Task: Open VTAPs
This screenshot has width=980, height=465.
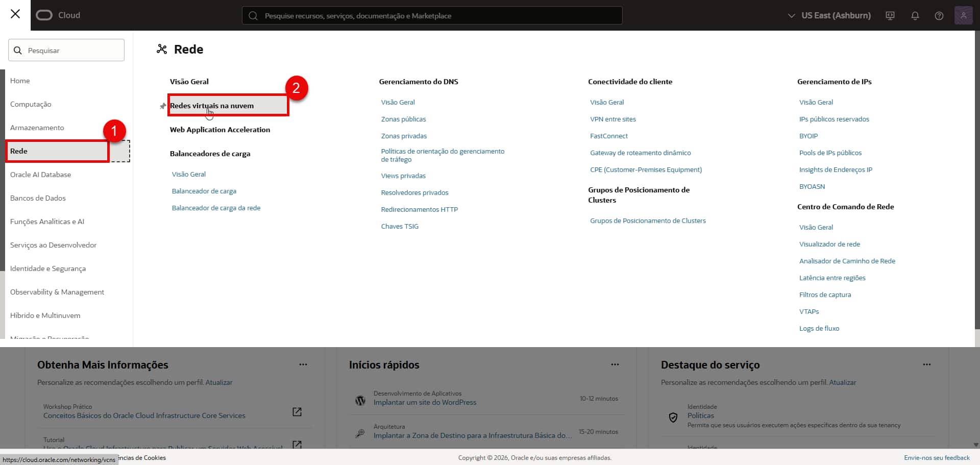Action: 809,311
